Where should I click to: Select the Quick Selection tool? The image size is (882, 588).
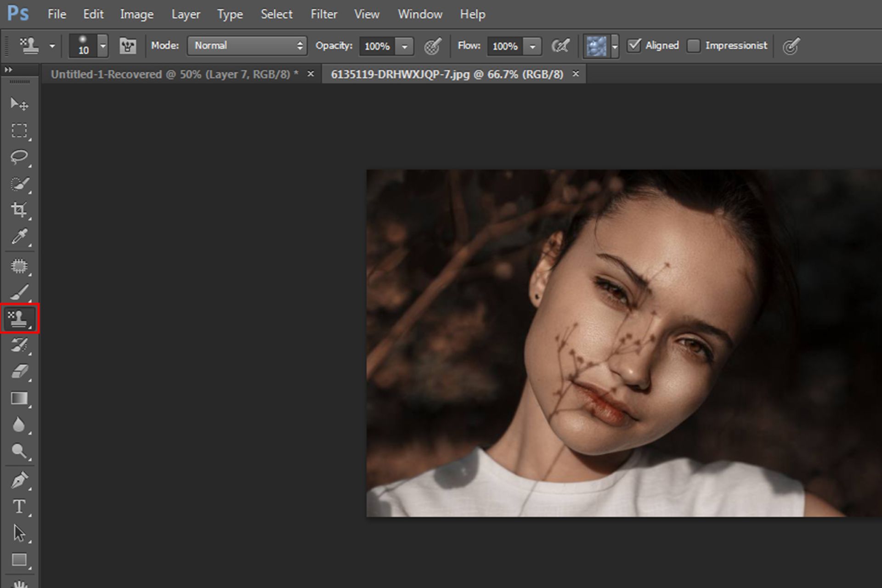click(x=19, y=184)
